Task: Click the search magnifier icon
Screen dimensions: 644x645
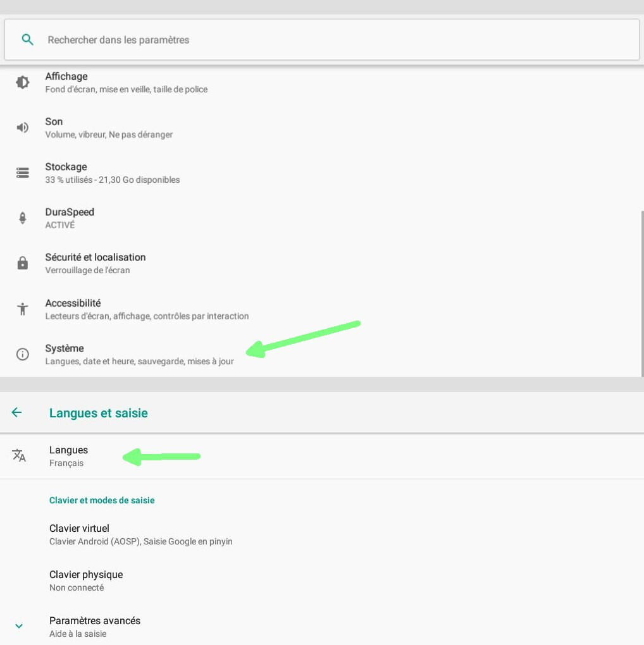Action: point(27,40)
